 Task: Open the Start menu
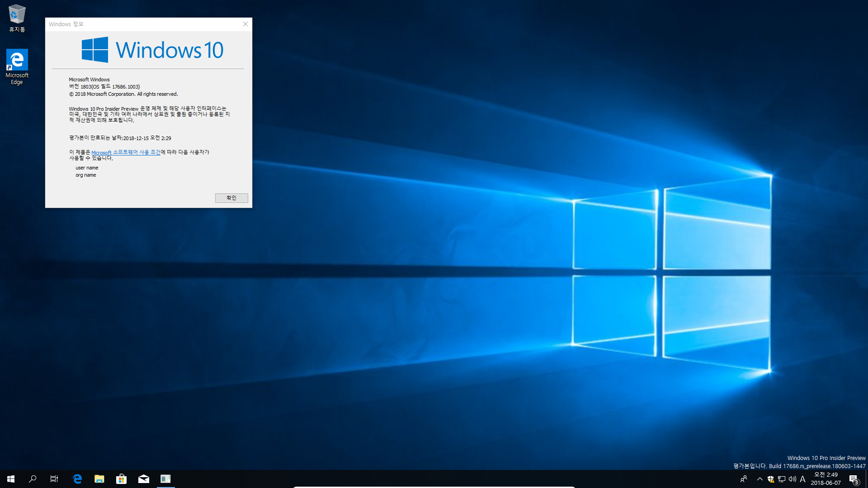11,479
